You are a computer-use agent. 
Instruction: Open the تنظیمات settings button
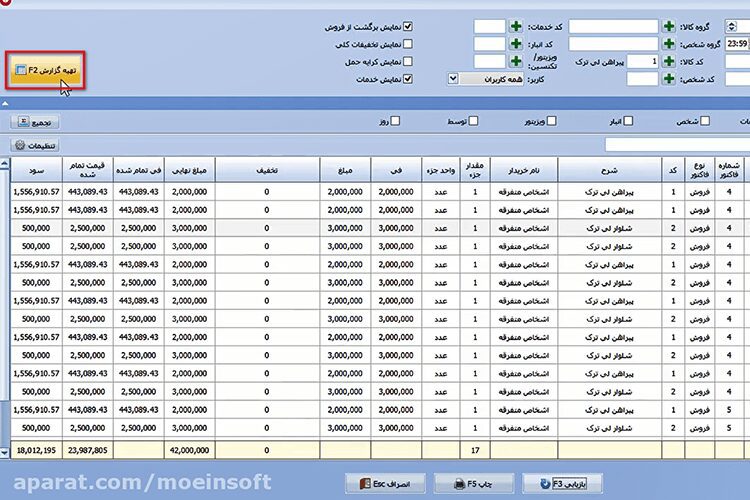point(35,145)
